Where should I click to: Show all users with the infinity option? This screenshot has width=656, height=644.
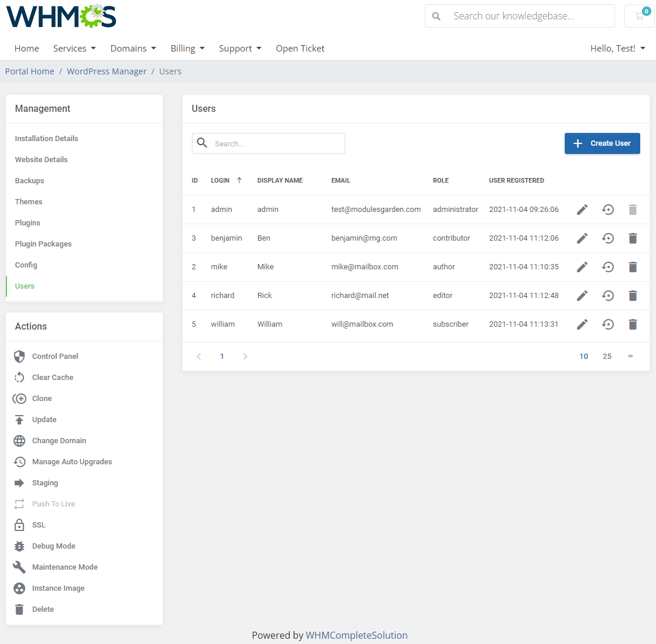click(630, 356)
